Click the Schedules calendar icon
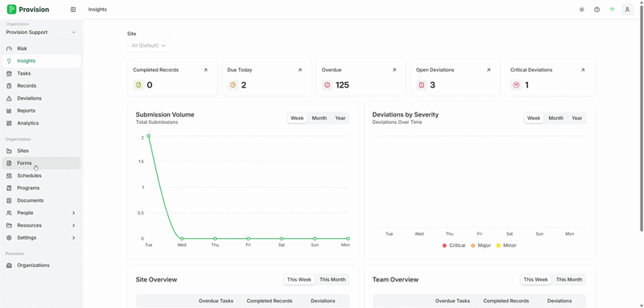The height and width of the screenshot is (308, 644). pyautogui.click(x=9, y=175)
